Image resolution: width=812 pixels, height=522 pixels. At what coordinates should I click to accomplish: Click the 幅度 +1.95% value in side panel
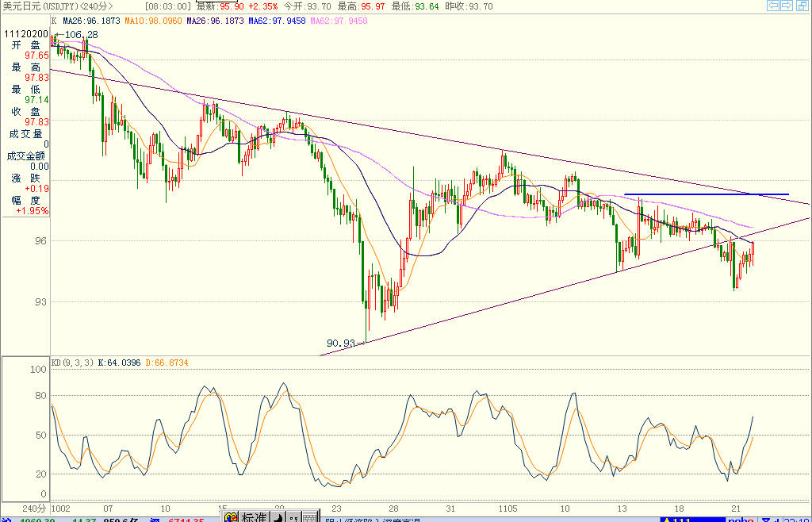(x=32, y=211)
